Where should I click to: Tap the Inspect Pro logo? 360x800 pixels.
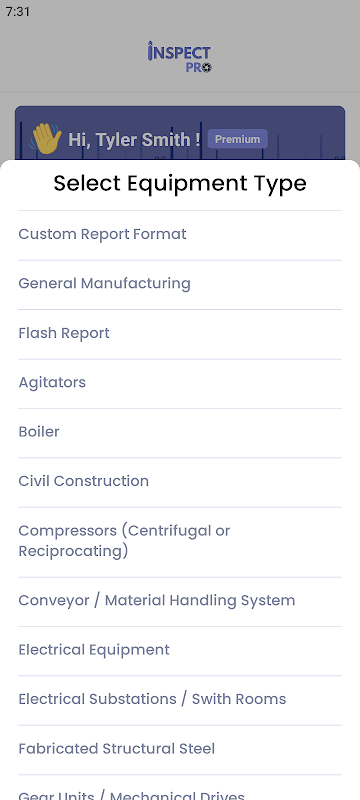pyautogui.click(x=179, y=57)
